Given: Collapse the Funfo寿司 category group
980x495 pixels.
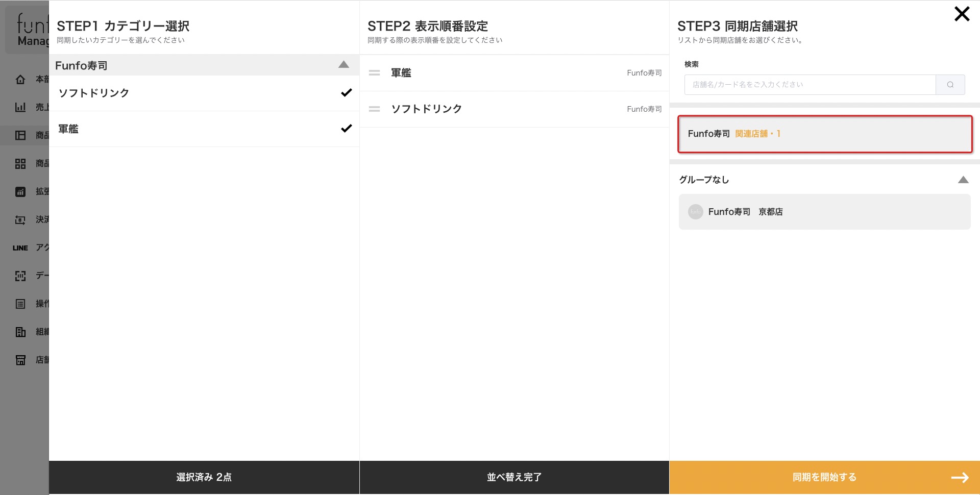Looking at the screenshot, I should pyautogui.click(x=344, y=65).
